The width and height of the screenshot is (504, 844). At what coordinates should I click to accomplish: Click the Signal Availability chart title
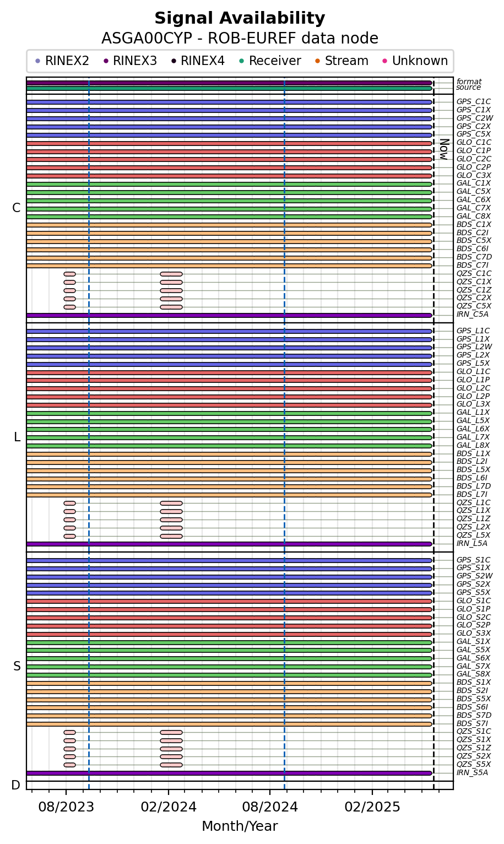240,19
